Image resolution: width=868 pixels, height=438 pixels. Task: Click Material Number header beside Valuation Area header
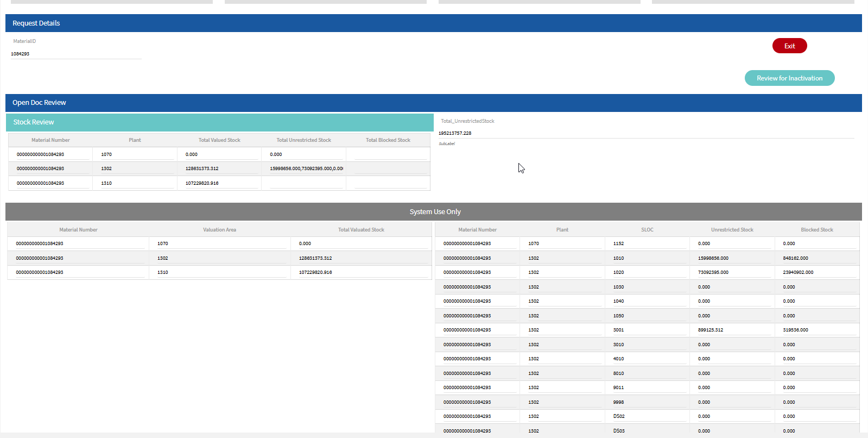point(78,230)
